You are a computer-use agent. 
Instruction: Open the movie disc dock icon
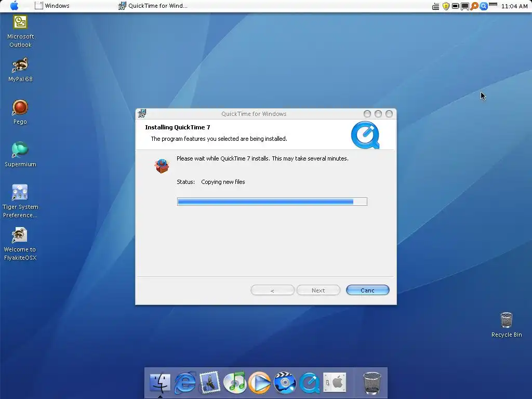(x=285, y=383)
